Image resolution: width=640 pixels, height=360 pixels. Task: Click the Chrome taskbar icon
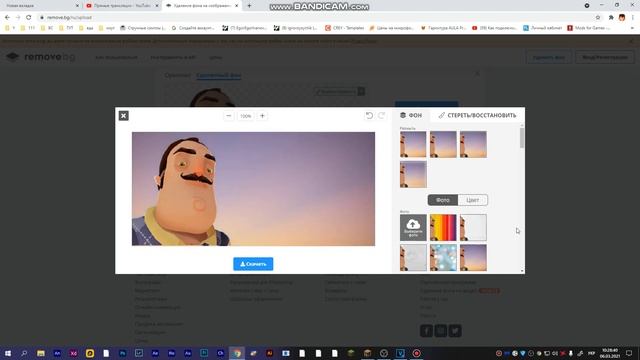point(237,353)
